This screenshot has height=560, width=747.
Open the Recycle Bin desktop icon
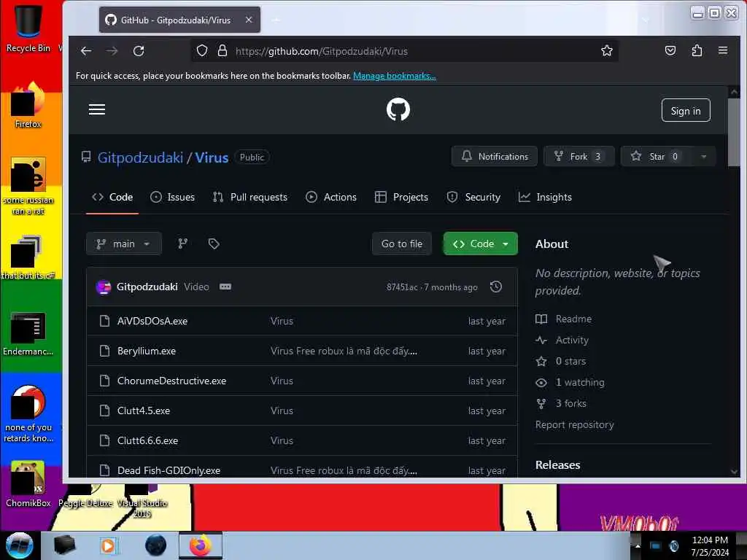28,27
